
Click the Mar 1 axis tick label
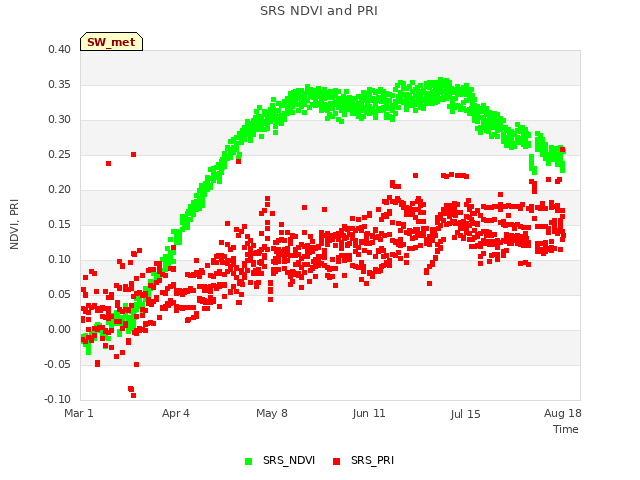point(79,413)
